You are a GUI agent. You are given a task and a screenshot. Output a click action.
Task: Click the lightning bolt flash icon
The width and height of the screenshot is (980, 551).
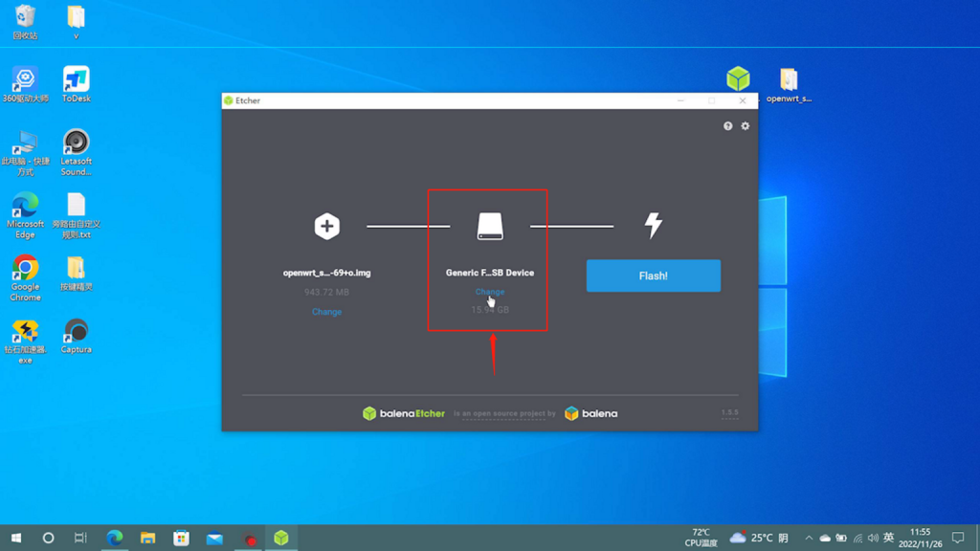coord(653,226)
